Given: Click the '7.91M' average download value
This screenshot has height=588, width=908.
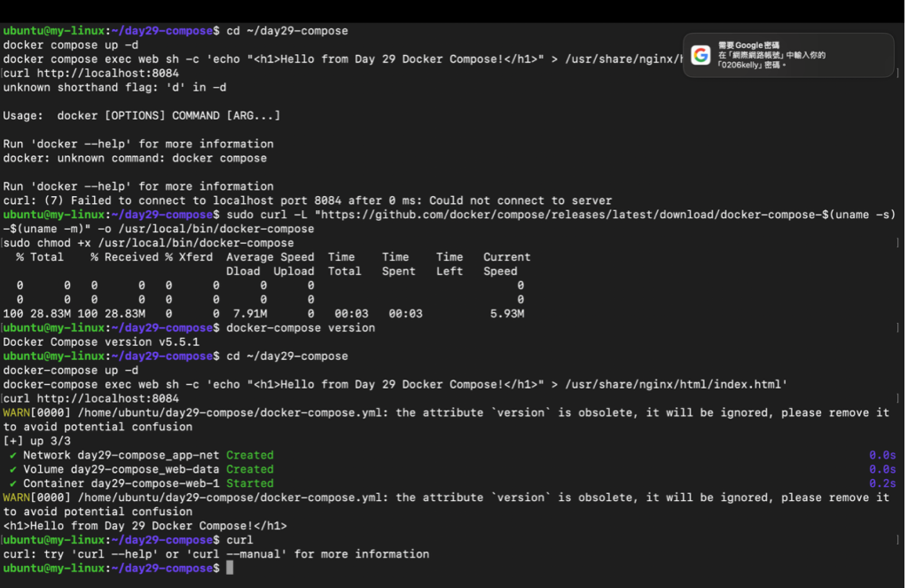Looking at the screenshot, I should coord(250,314).
